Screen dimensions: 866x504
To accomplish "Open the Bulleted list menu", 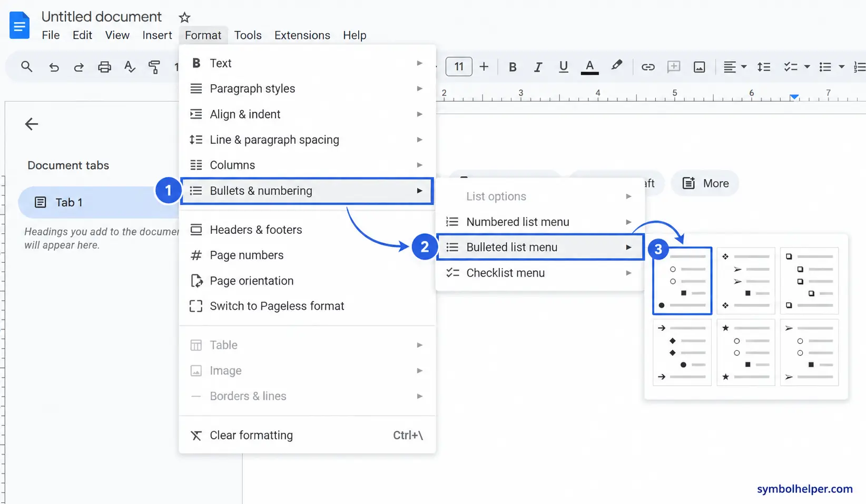I will point(540,247).
